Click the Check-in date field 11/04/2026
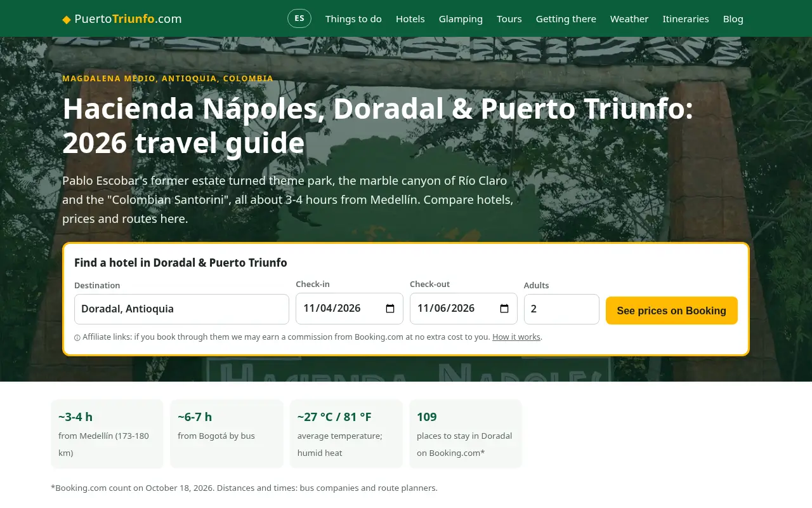Screen dimensions: 812x508 click(x=350, y=309)
